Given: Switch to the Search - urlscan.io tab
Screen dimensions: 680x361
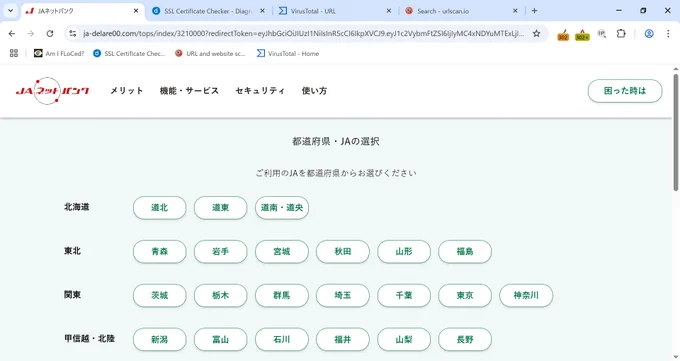Looking at the screenshot, I should pyautogui.click(x=461, y=11).
